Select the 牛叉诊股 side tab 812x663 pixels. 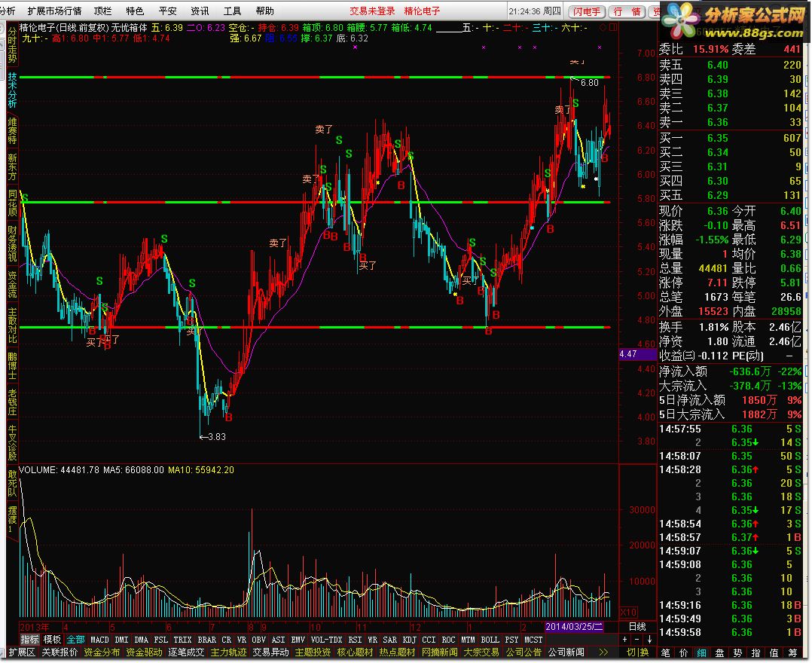pos(12,443)
